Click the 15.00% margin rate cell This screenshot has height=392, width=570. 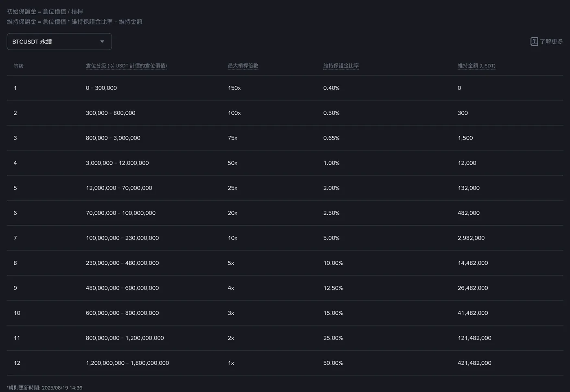tap(333, 313)
